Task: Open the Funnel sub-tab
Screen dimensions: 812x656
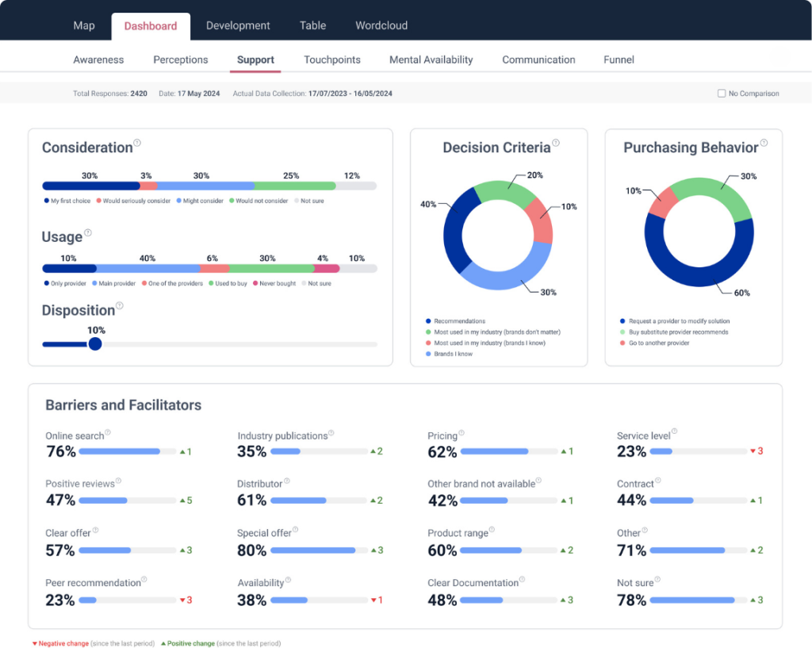Action: (619, 59)
